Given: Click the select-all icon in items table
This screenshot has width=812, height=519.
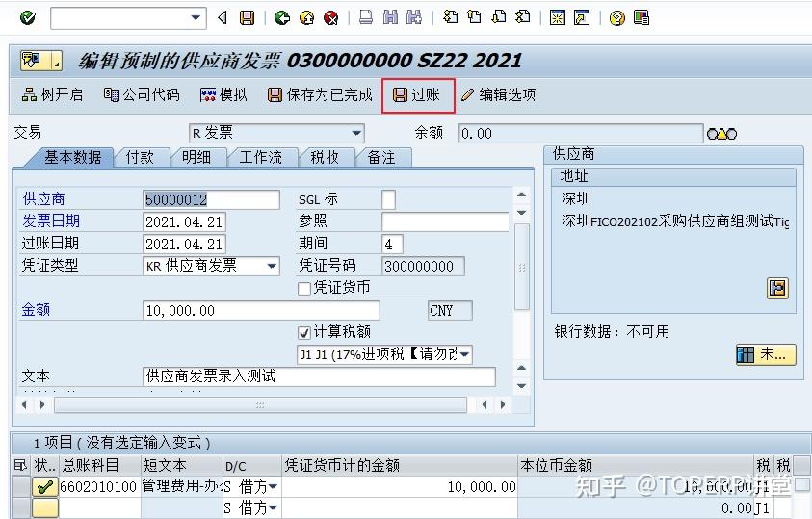Looking at the screenshot, I should pyautogui.click(x=21, y=465).
